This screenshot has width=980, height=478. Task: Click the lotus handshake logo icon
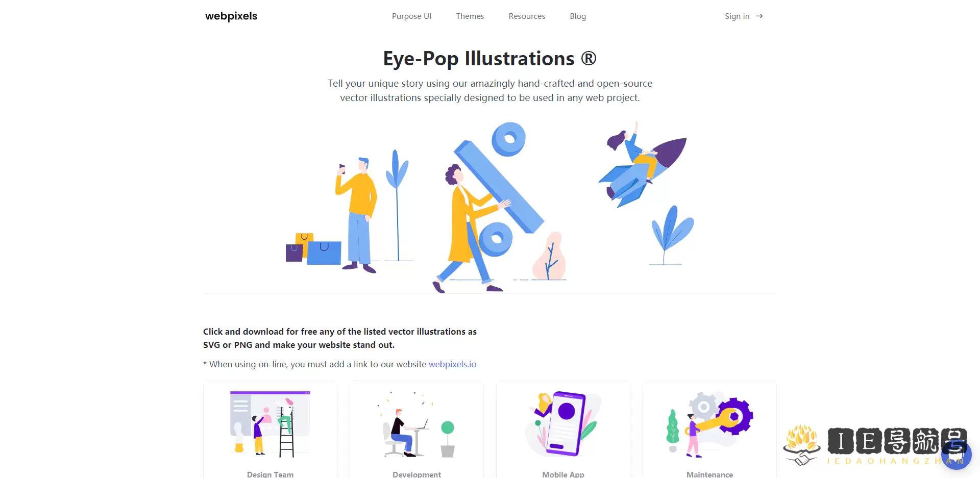pos(802,444)
